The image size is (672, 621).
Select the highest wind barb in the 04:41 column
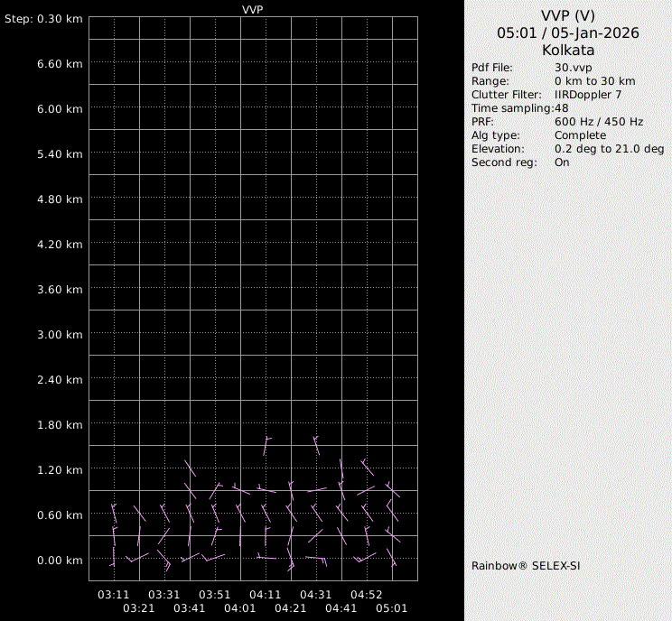(x=341, y=469)
